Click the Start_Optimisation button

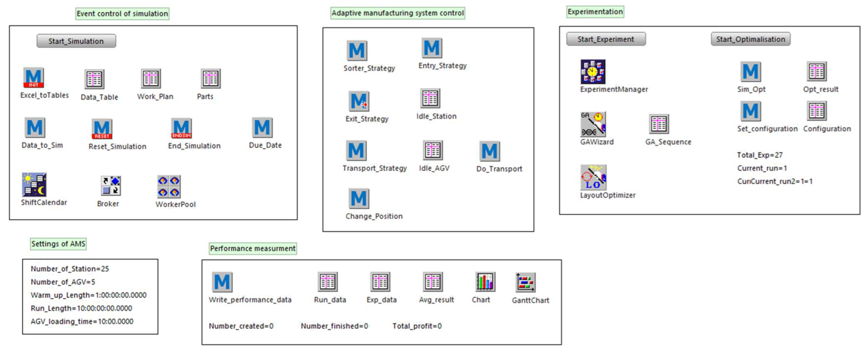pos(751,39)
